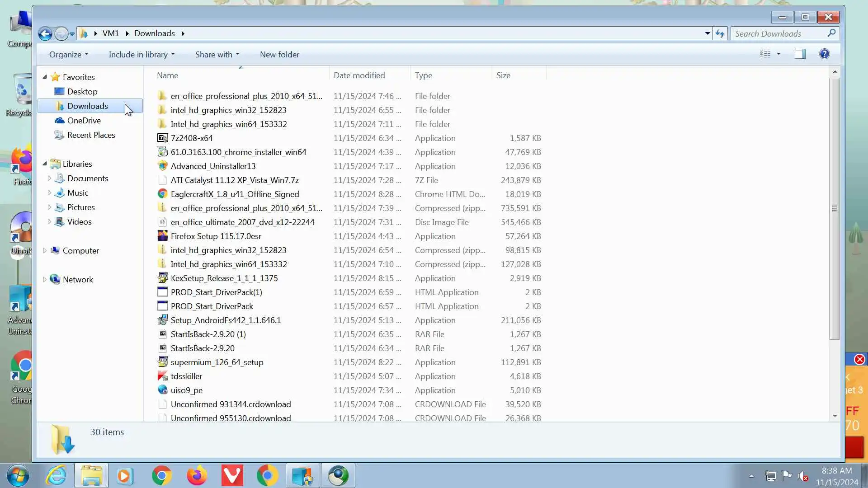868x488 pixels.
Task: Sort files by Date modified column
Action: tap(359, 75)
